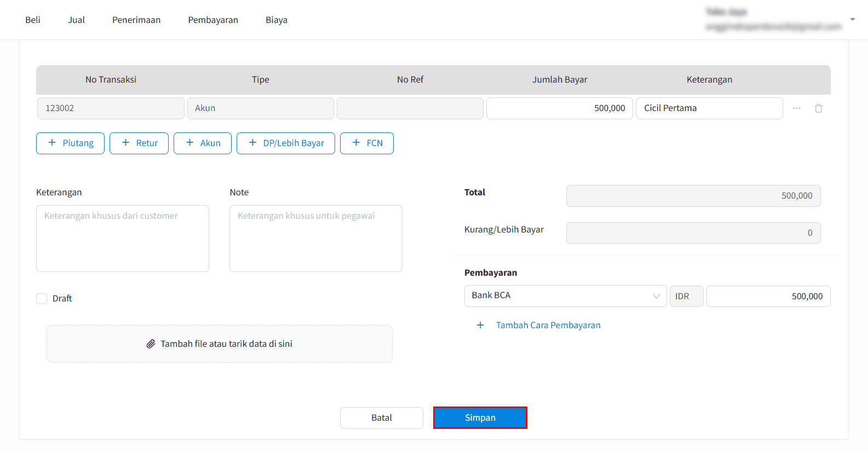Click the Total field showing 500,000

coord(693,196)
